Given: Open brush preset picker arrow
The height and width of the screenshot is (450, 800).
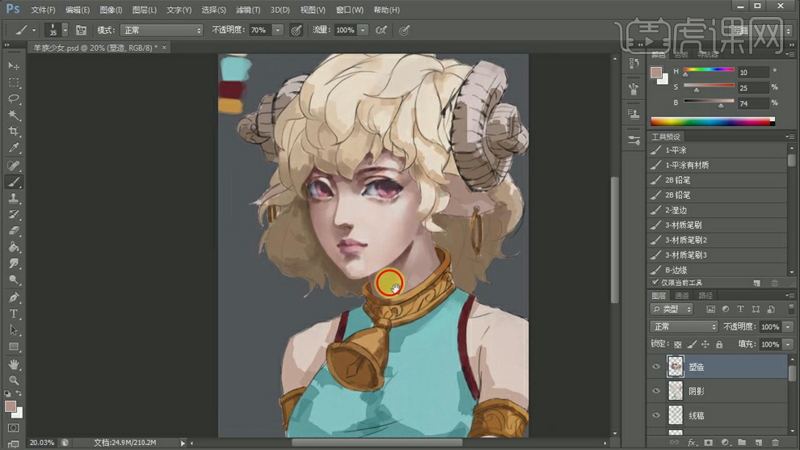Looking at the screenshot, I should coord(65,30).
